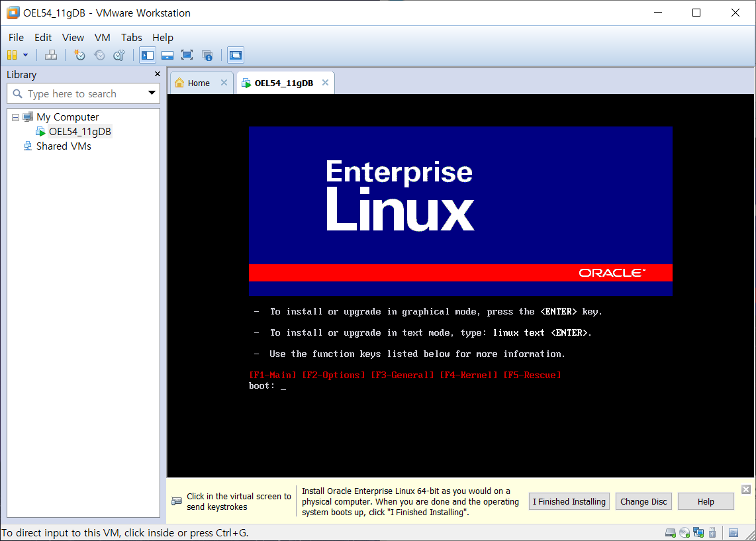Click the I Finished Installing button

click(x=569, y=501)
